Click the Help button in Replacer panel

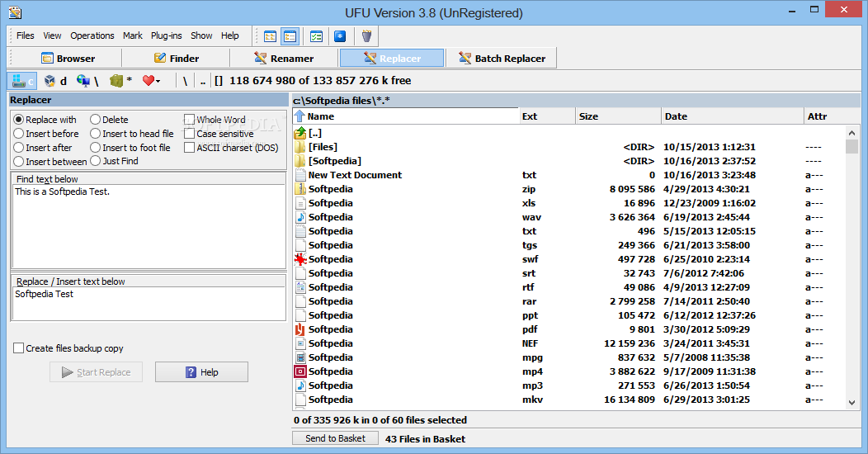(x=201, y=372)
